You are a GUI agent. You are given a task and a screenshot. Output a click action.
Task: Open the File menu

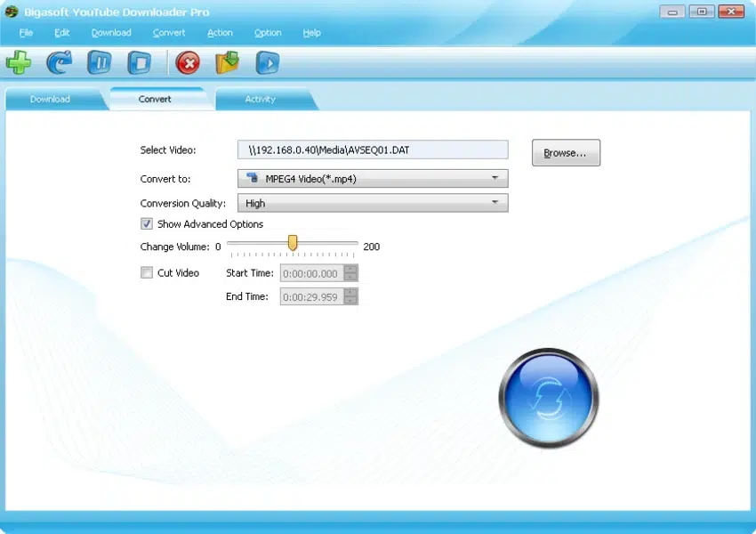26,33
